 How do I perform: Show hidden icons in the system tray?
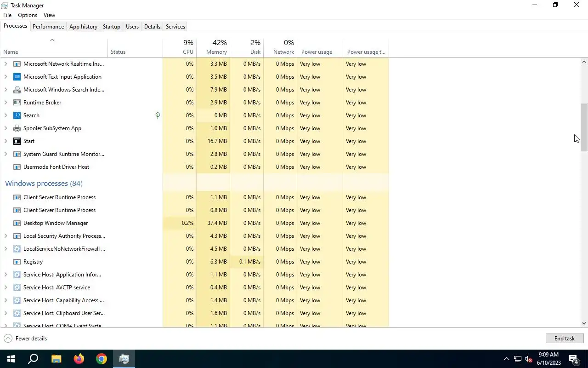(507, 359)
